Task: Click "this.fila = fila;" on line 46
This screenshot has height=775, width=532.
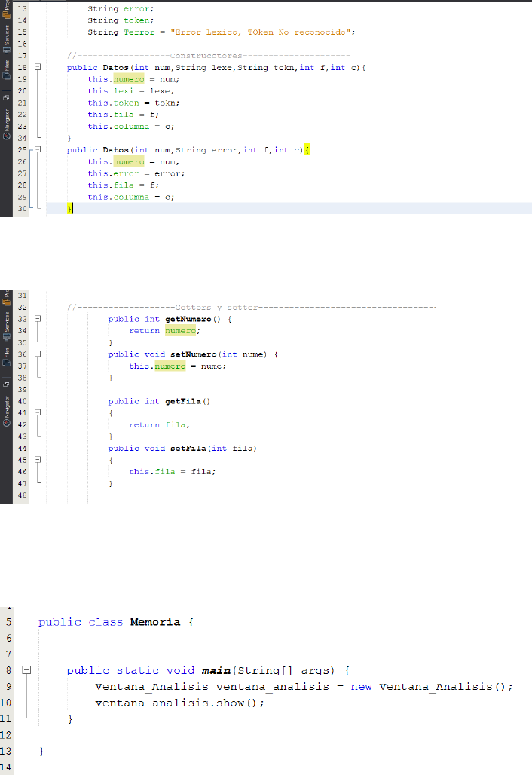Action: (x=173, y=472)
